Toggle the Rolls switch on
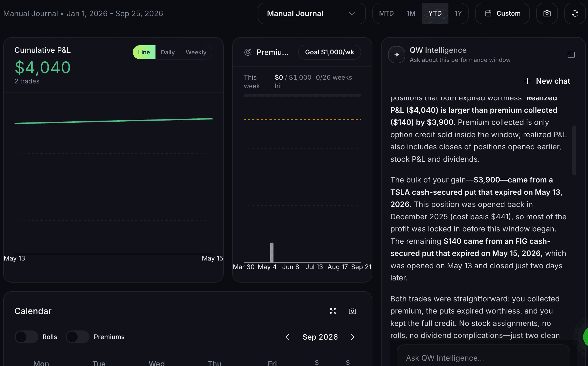Image resolution: width=588 pixels, height=366 pixels. pyautogui.click(x=26, y=337)
